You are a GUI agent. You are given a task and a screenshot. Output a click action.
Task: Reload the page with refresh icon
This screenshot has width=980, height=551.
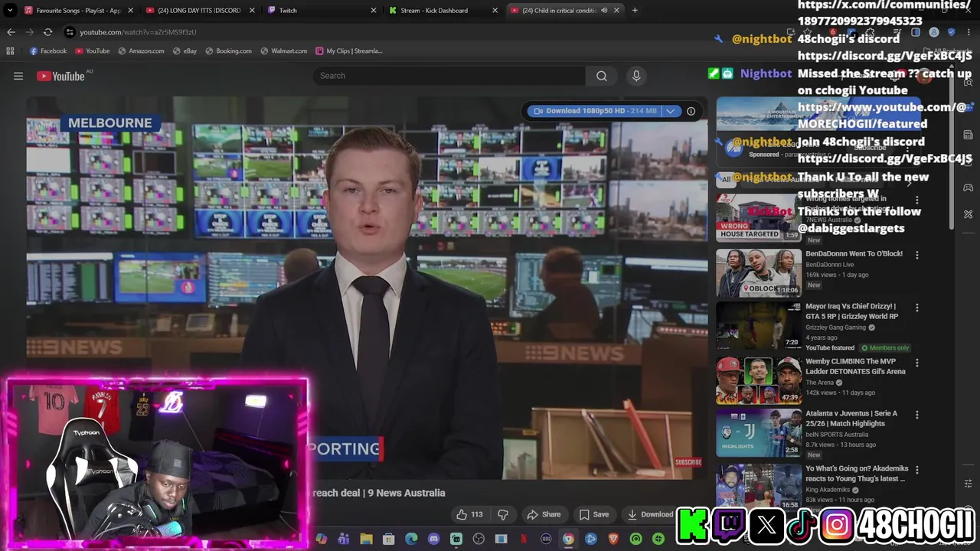click(x=47, y=32)
